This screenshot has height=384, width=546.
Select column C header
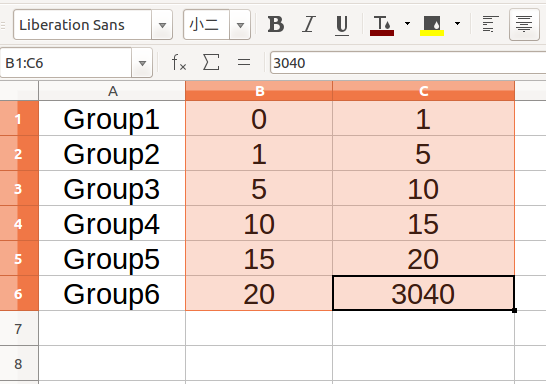pyautogui.click(x=423, y=91)
